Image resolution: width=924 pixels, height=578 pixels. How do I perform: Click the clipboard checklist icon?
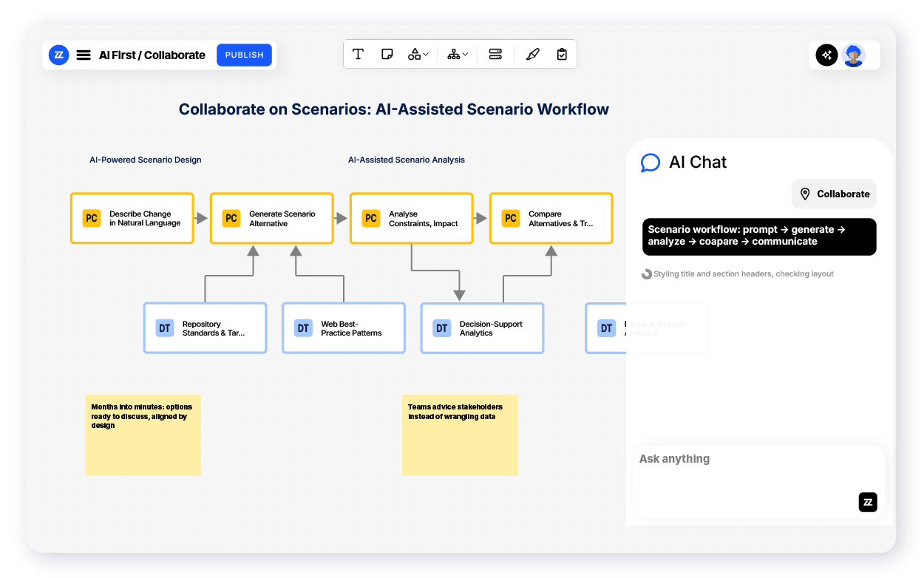click(562, 54)
